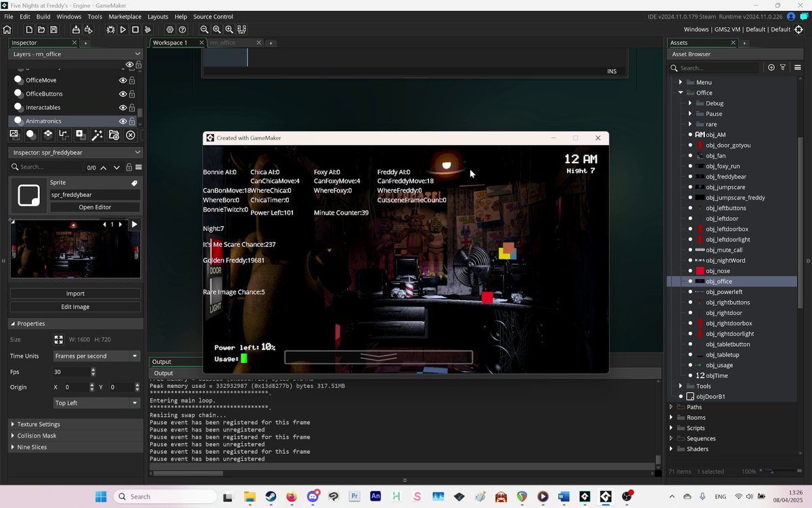Click the Fps value stepper

coord(93,372)
